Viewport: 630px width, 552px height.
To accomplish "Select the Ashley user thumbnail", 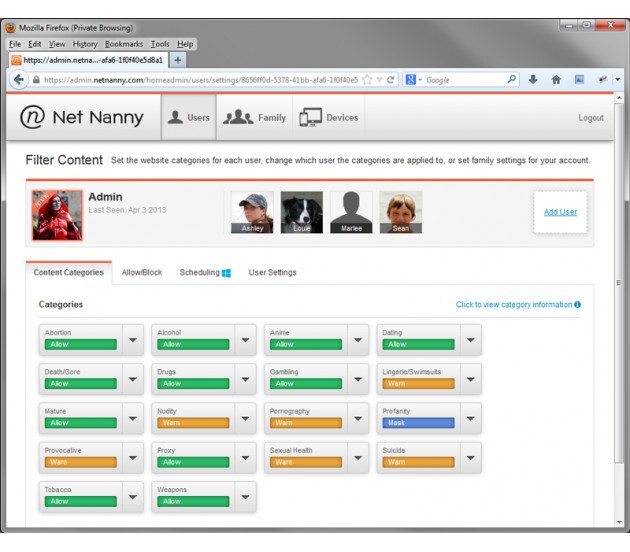I will click(x=252, y=212).
